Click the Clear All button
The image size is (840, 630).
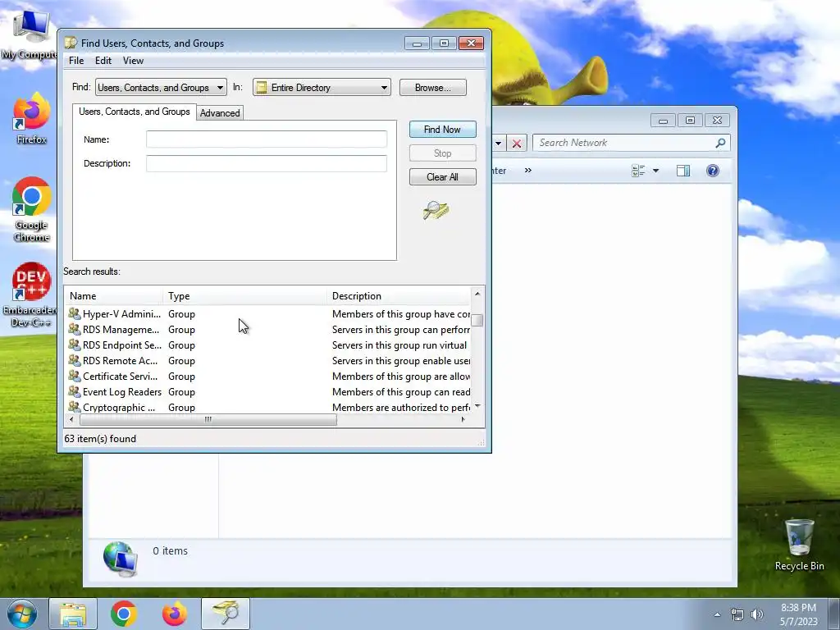coord(442,177)
